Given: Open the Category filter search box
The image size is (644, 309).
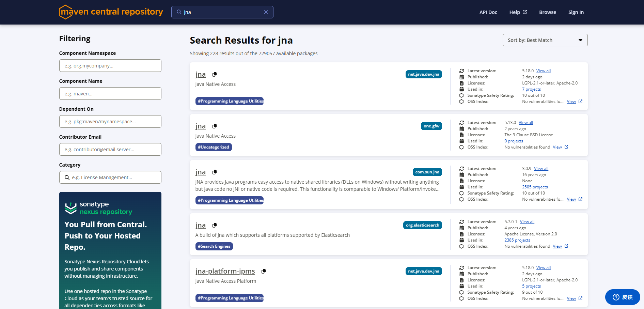Looking at the screenshot, I should coord(110,177).
